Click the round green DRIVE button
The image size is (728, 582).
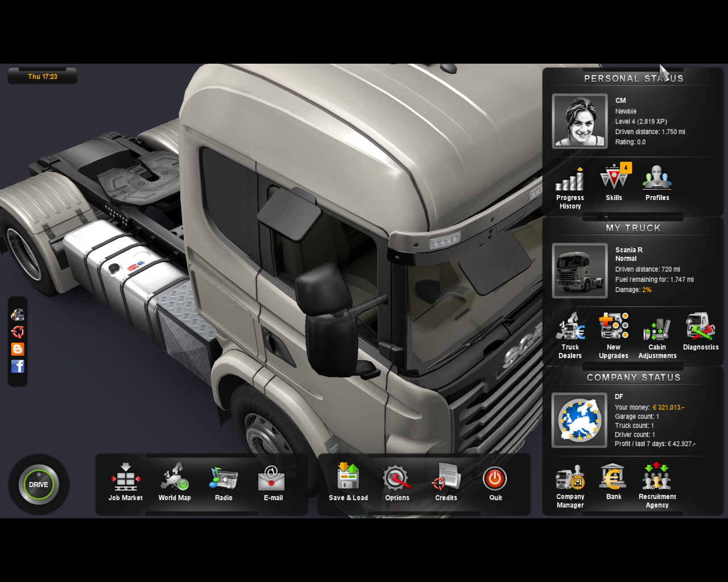click(39, 484)
